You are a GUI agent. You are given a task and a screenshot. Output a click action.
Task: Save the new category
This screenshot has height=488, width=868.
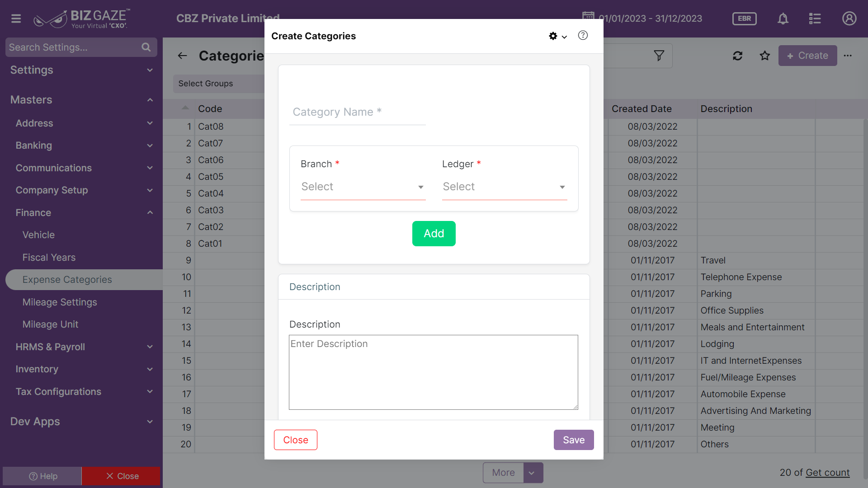tap(574, 440)
